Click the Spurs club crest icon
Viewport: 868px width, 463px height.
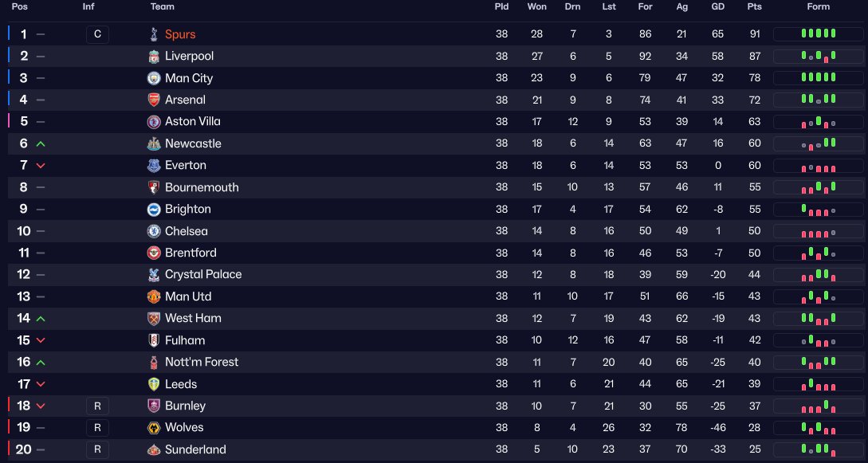(154, 34)
